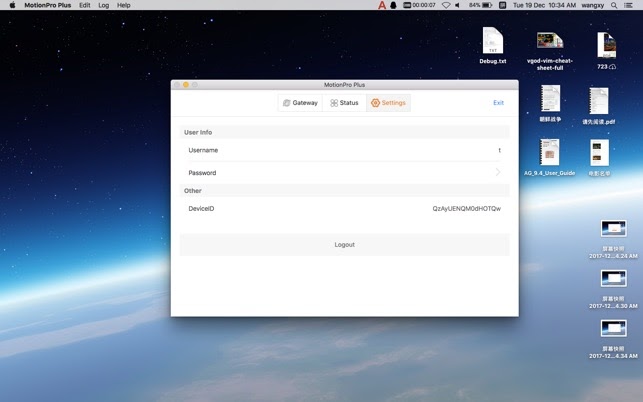Click the date and time display

click(544, 5)
